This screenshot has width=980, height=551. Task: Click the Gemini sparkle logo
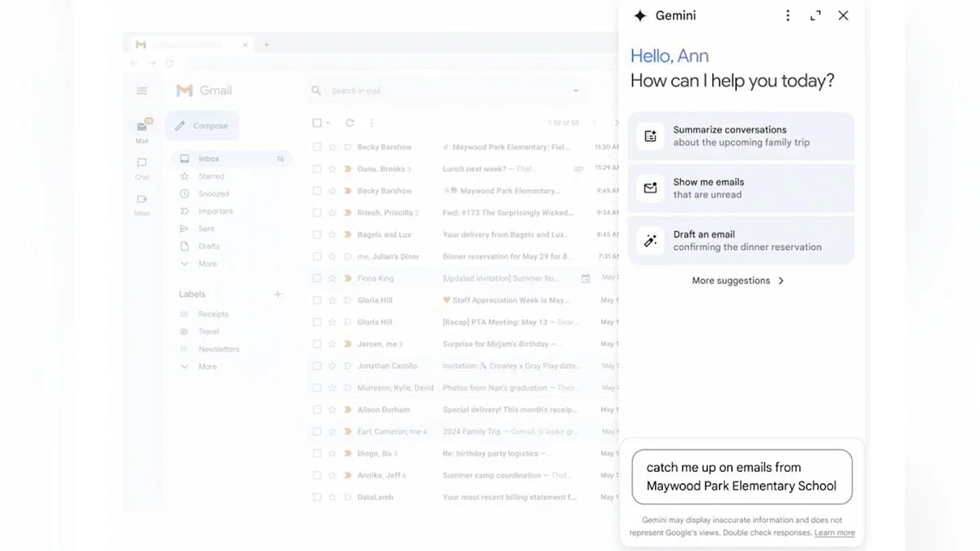pos(640,16)
